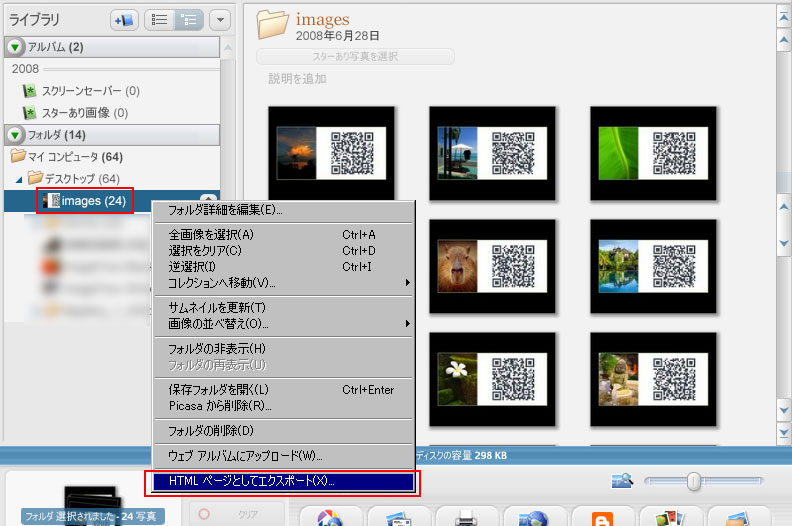This screenshot has width=792, height=526.
Task: Adjust the thumbnail size slider
Action: (x=694, y=482)
